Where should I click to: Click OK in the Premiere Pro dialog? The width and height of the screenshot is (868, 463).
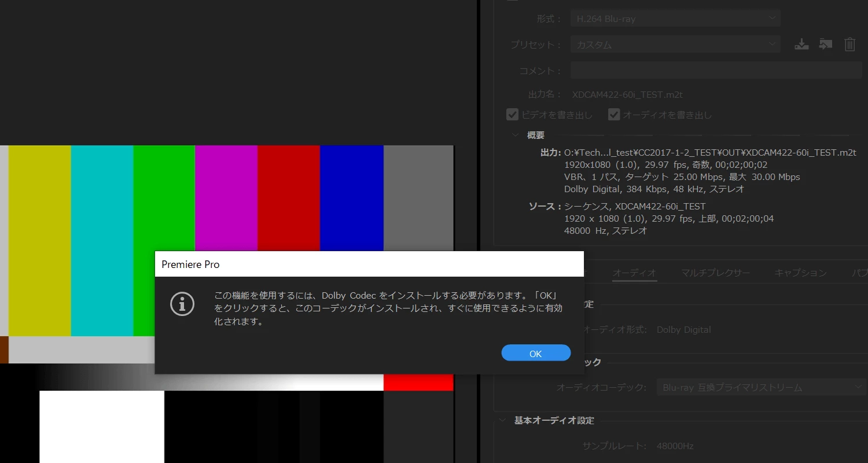coord(536,353)
